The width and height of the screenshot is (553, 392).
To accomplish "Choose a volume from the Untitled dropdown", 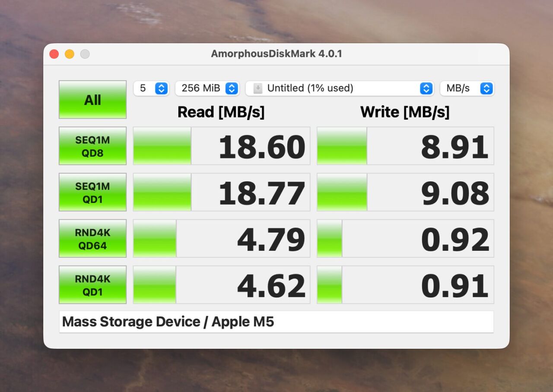I will click(339, 89).
